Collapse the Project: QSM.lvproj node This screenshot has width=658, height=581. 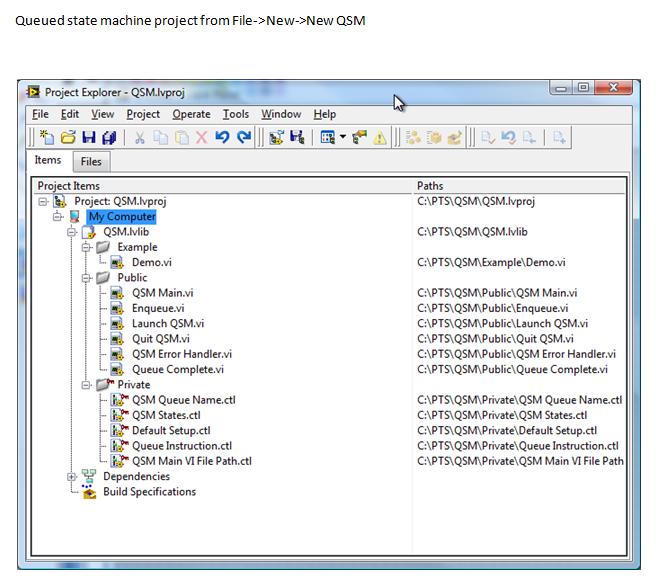pos(43,201)
